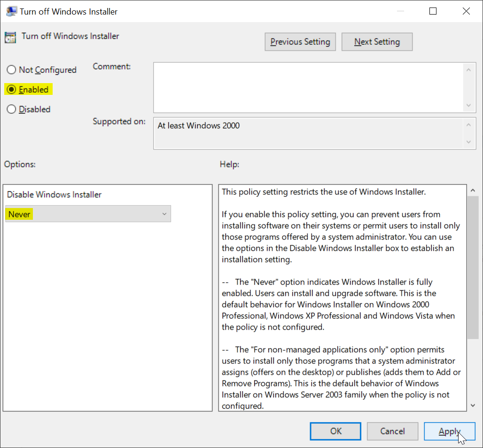483x448 pixels.
Task: Click the policy setting icon beside the heading
Action: point(10,38)
